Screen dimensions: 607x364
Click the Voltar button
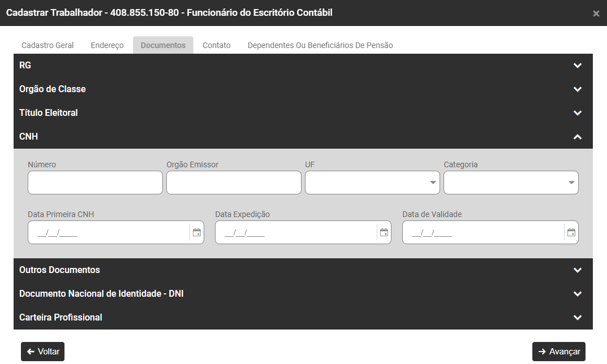coord(43,352)
